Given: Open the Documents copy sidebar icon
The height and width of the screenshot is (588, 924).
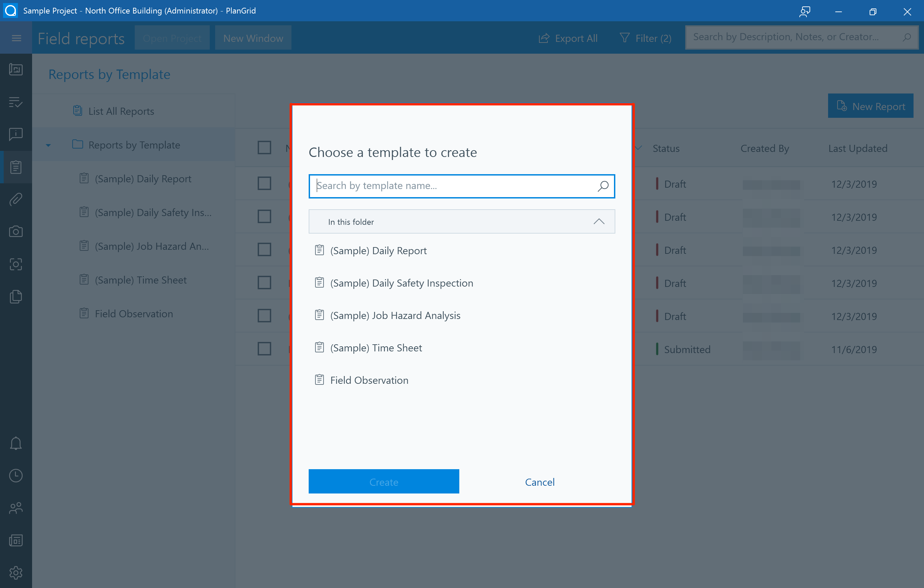Looking at the screenshot, I should (x=16, y=296).
